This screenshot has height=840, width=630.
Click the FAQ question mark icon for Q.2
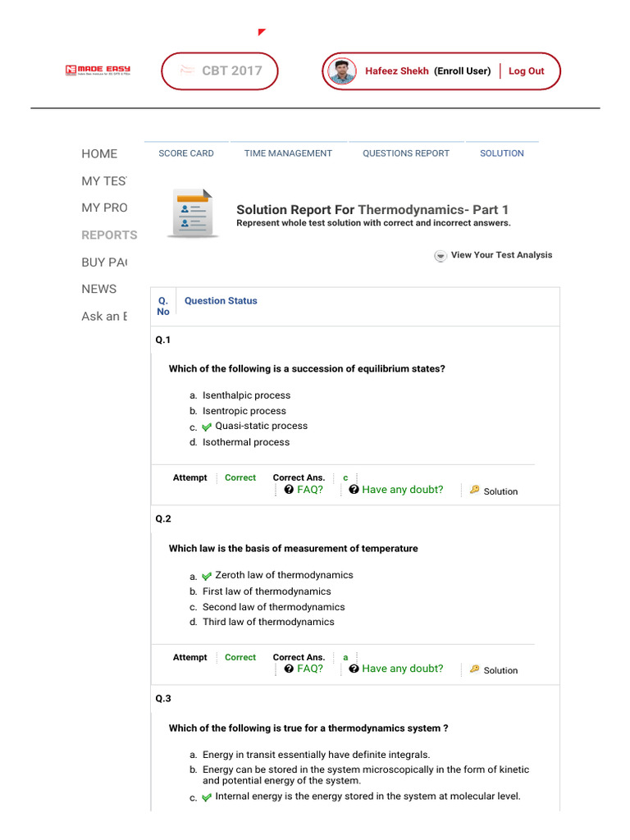coord(289,669)
